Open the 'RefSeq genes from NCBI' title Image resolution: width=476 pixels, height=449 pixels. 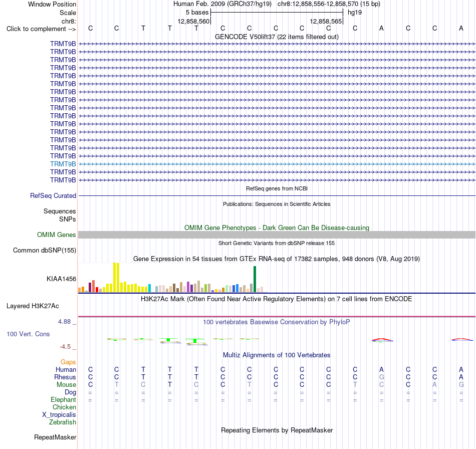(277, 188)
